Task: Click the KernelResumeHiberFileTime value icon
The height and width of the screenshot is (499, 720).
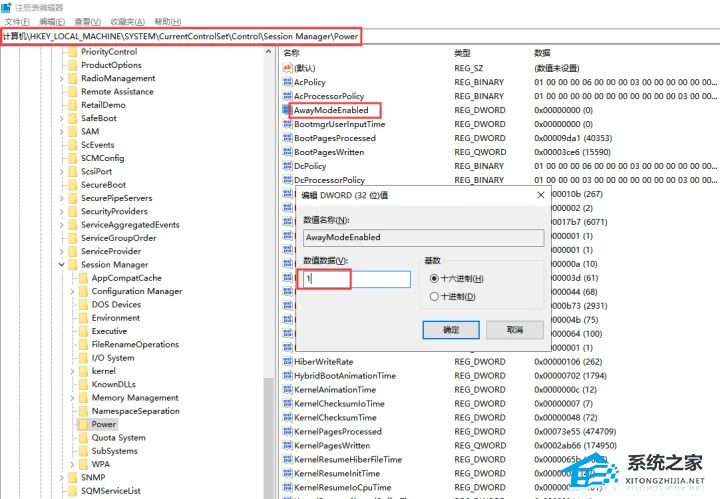Action: tap(287, 459)
